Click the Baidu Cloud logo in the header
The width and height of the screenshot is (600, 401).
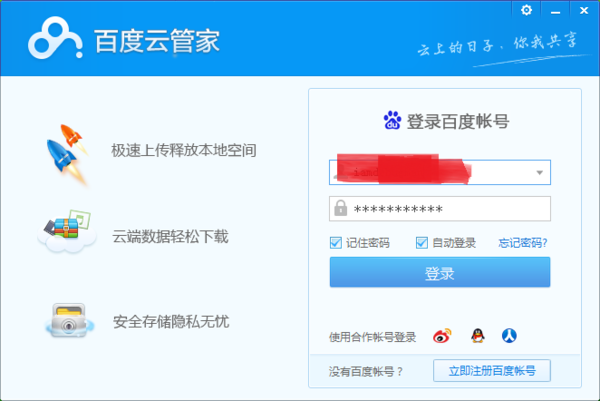55,39
